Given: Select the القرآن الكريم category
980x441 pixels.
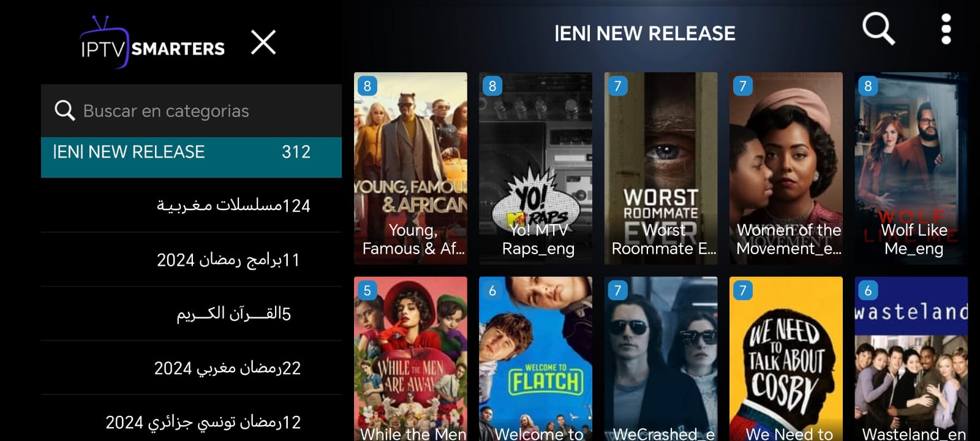Looking at the screenshot, I should (191, 314).
